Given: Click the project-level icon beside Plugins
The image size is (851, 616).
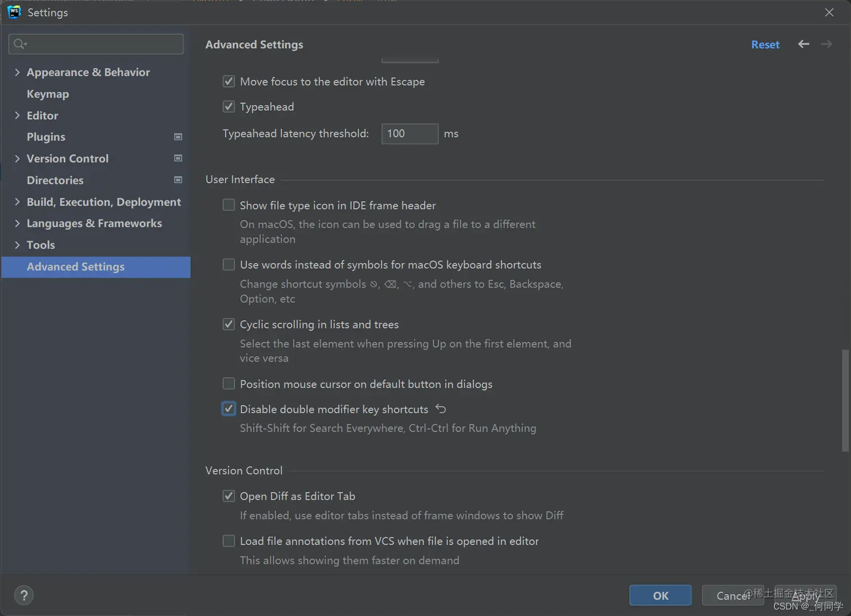Looking at the screenshot, I should click(178, 137).
